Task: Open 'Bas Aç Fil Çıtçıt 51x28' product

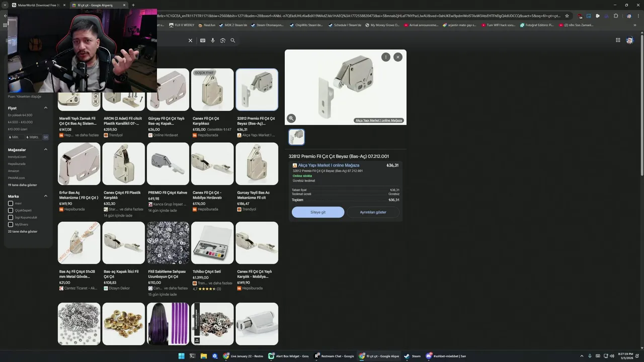Action: pos(79,256)
